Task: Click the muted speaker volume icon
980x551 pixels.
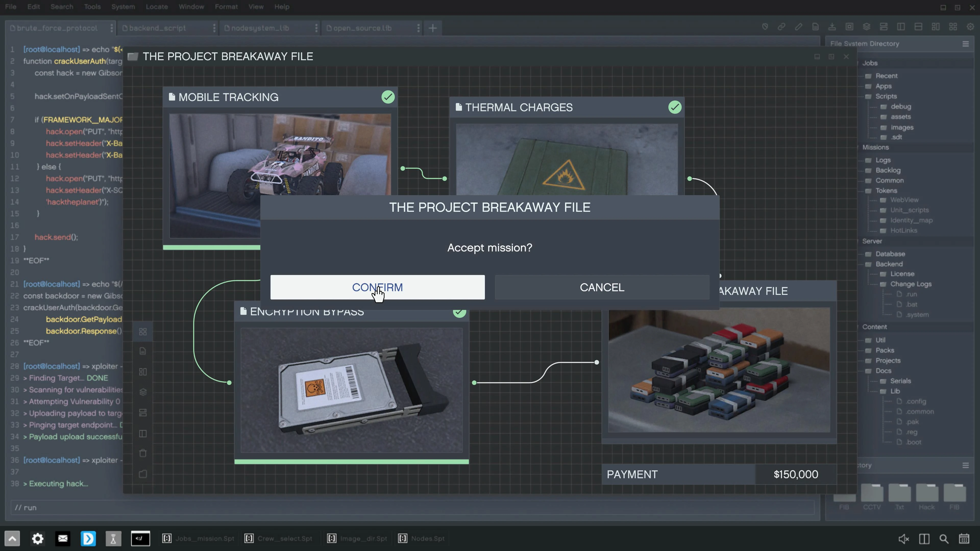Action: [x=903, y=539]
